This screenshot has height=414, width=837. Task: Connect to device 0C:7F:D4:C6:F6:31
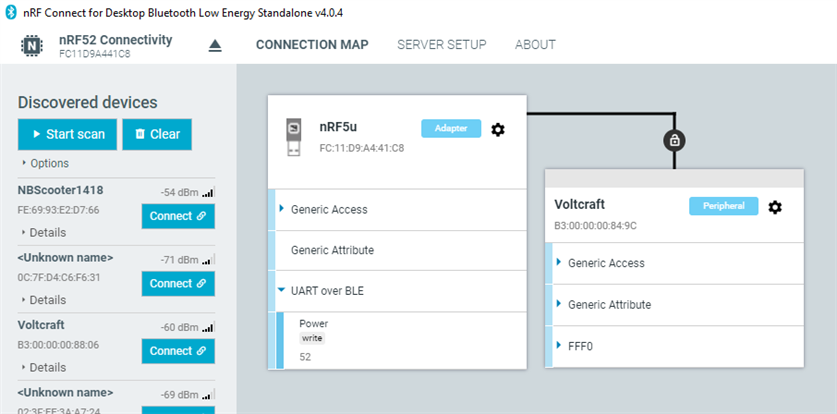[x=178, y=283]
